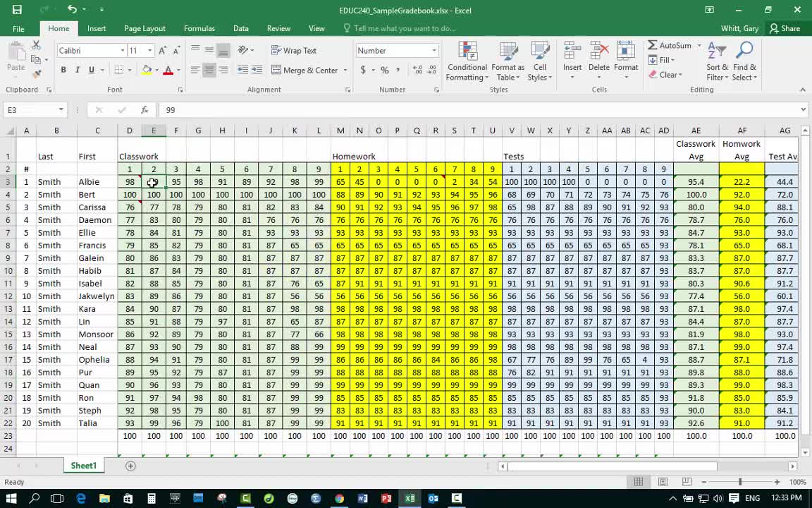Apply red font color

click(168, 70)
